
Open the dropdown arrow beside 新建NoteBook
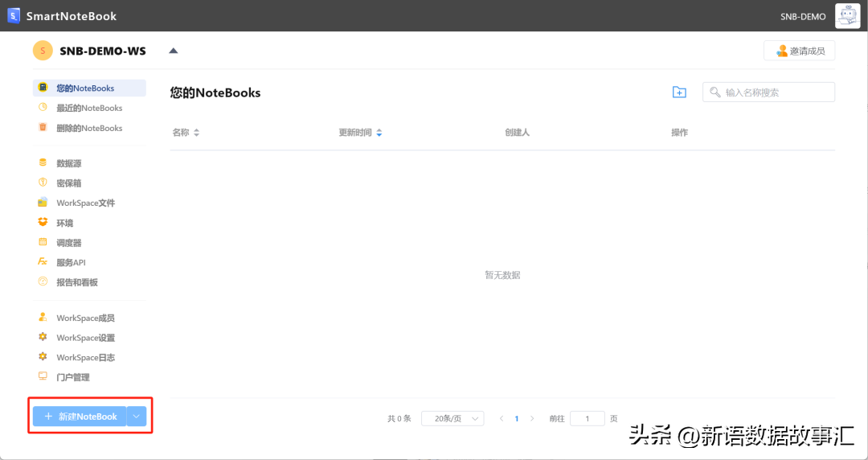tap(137, 417)
